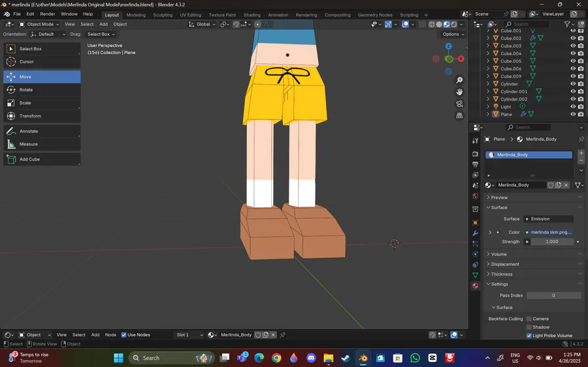
Task: Click the Z axis on navigation gizmo
Action: click(x=448, y=46)
